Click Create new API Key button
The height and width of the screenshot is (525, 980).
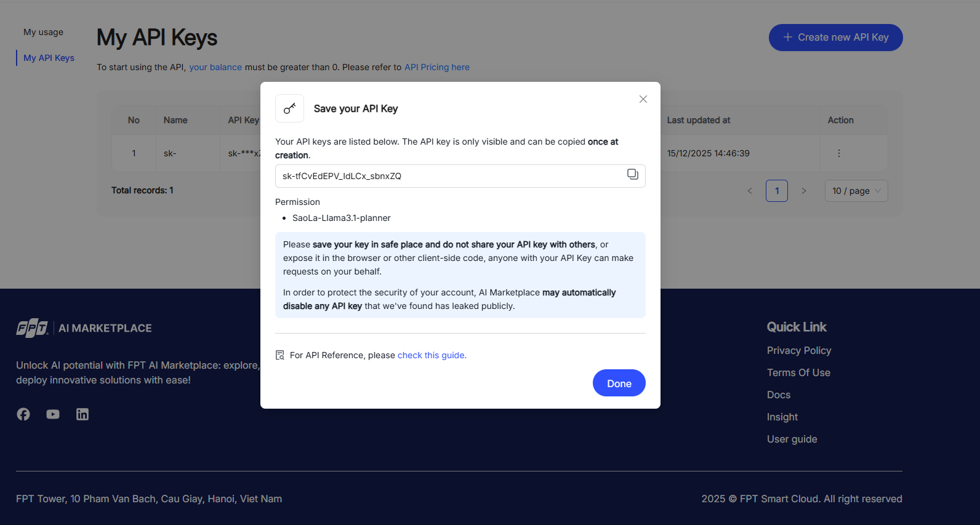(835, 38)
